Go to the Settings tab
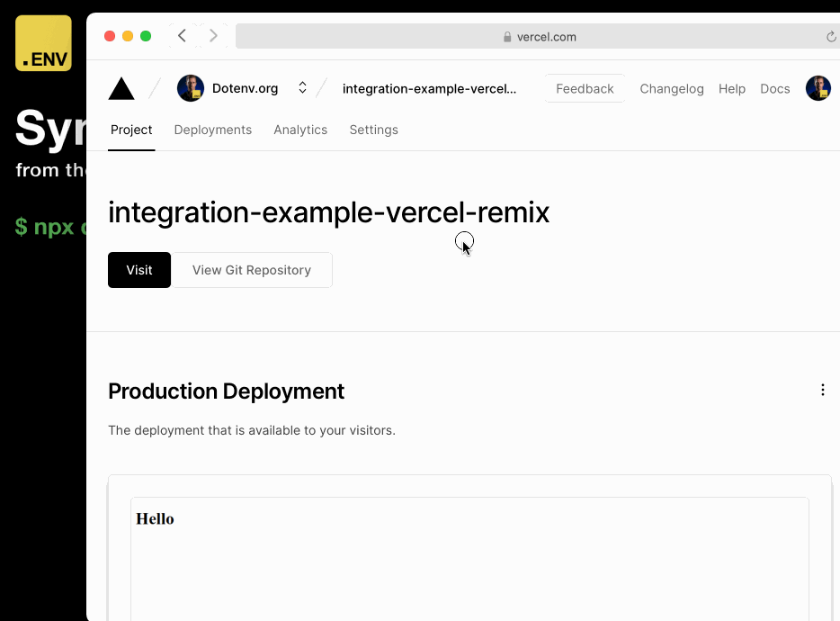 point(373,130)
